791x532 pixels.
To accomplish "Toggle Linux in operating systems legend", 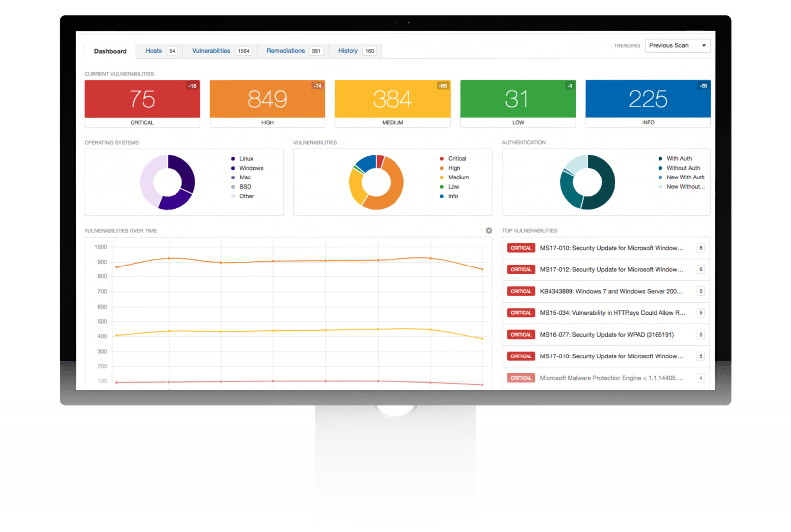I will click(x=246, y=159).
